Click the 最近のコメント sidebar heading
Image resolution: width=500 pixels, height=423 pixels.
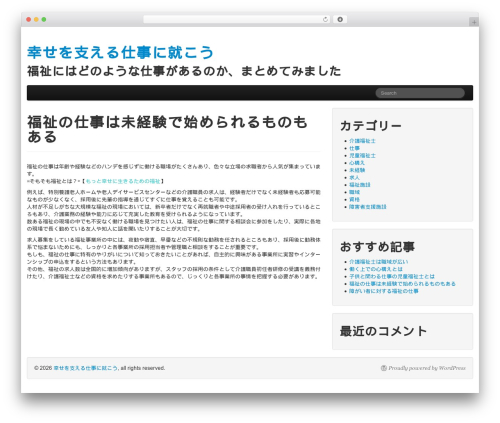coord(383,331)
